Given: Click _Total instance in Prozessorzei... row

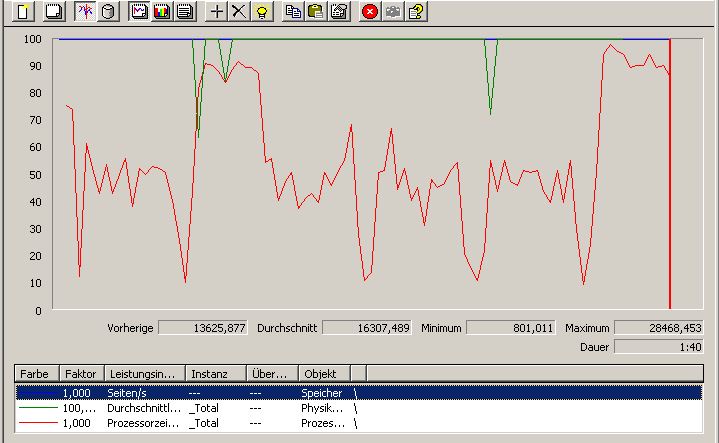Looking at the screenshot, I should pyautogui.click(x=204, y=423).
